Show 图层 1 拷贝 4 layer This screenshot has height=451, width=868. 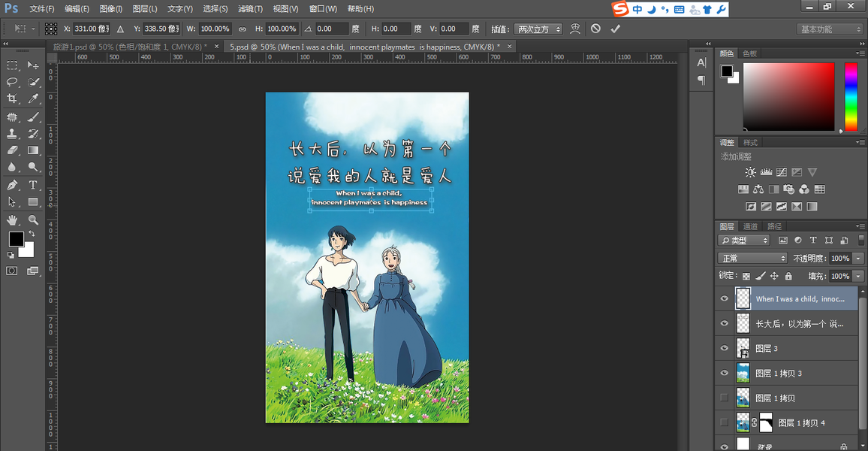[x=724, y=422]
